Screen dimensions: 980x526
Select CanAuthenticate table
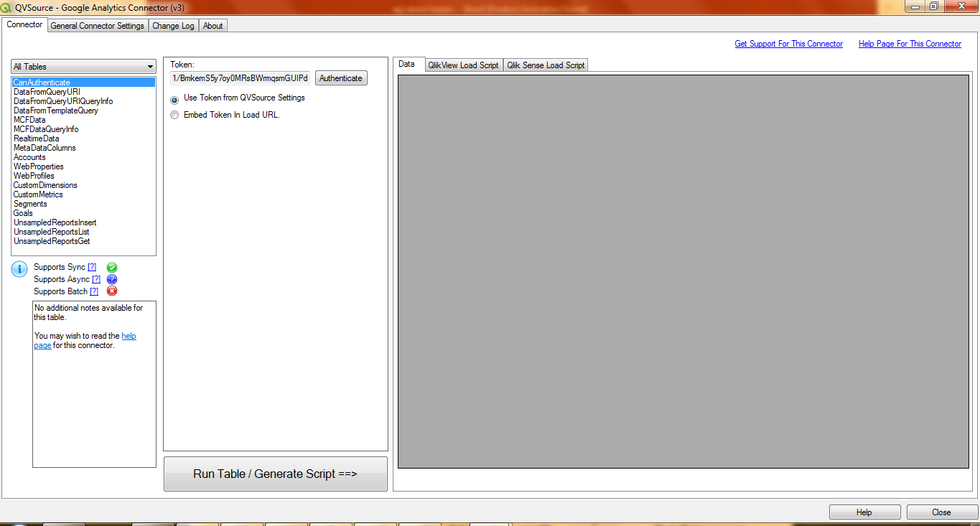coord(83,83)
